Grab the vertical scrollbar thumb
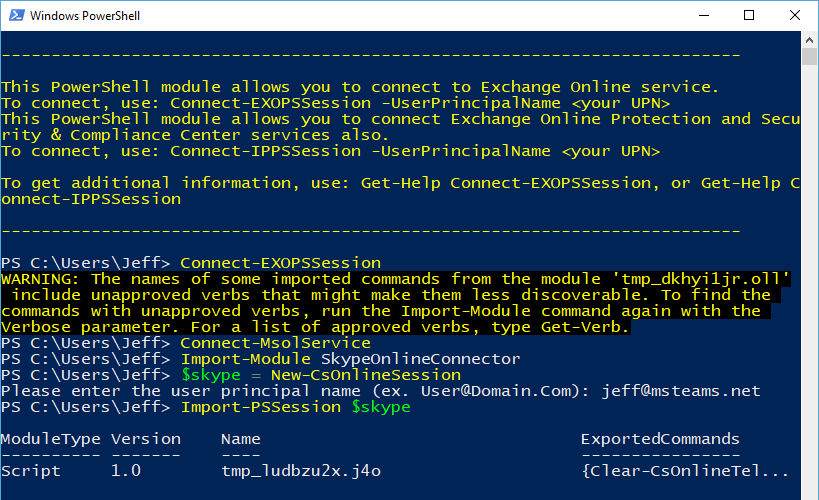 point(809,56)
